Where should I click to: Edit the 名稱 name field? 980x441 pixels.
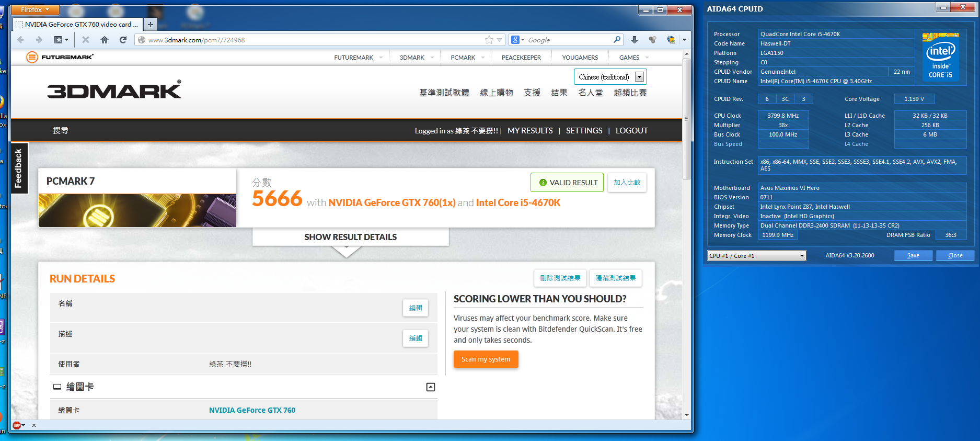(x=416, y=308)
